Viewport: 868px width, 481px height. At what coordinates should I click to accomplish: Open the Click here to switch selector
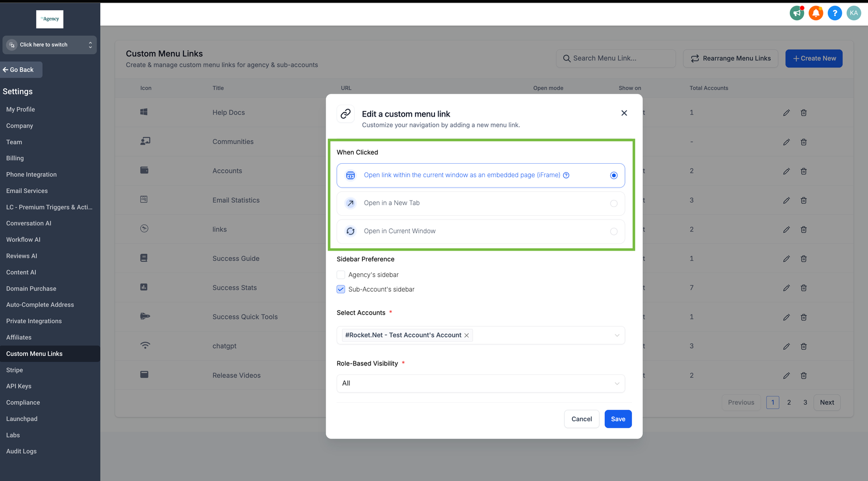[x=49, y=45]
